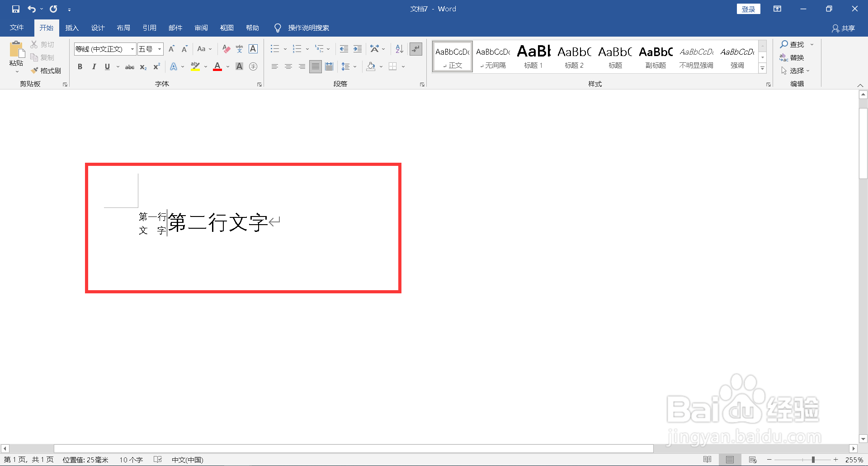Switch to Read Mode view in status bar
Viewport: 868px width, 466px height.
click(708, 460)
